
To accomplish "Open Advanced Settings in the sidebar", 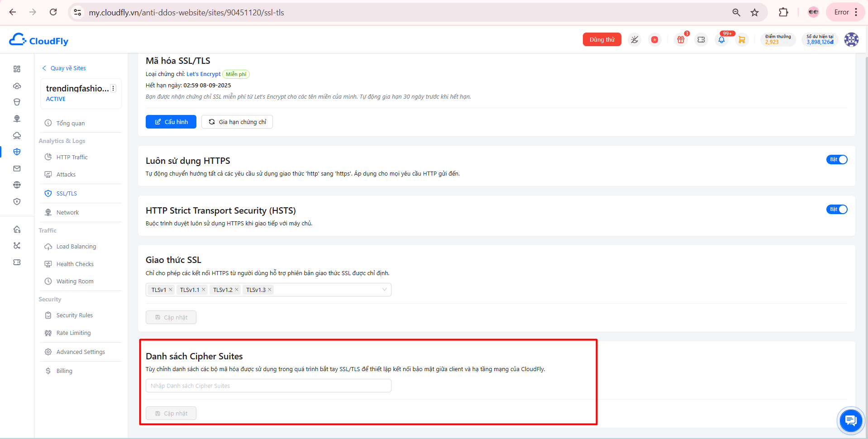I will pyautogui.click(x=81, y=352).
